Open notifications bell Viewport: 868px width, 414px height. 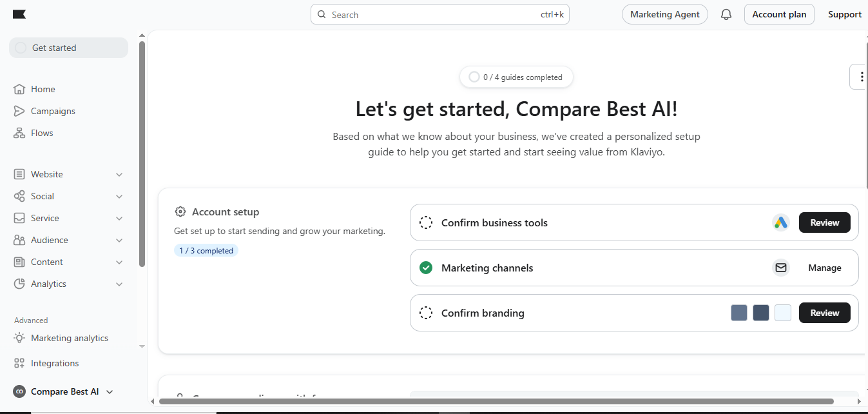point(726,14)
